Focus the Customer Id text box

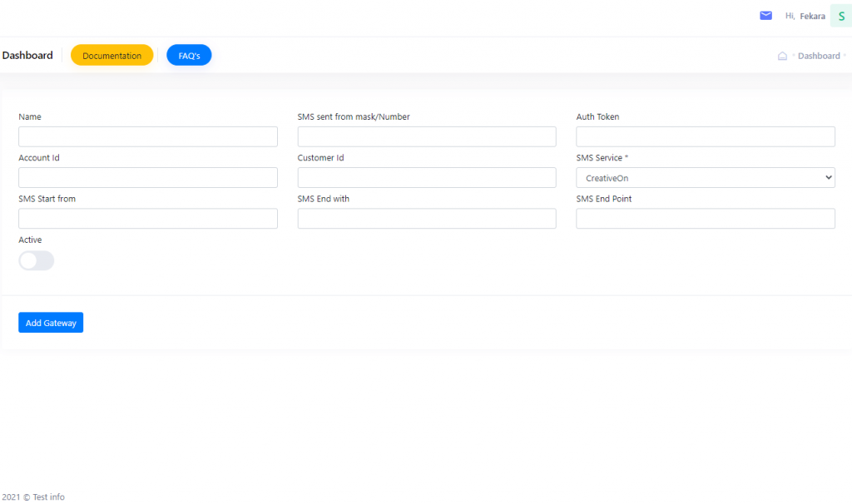pos(427,177)
